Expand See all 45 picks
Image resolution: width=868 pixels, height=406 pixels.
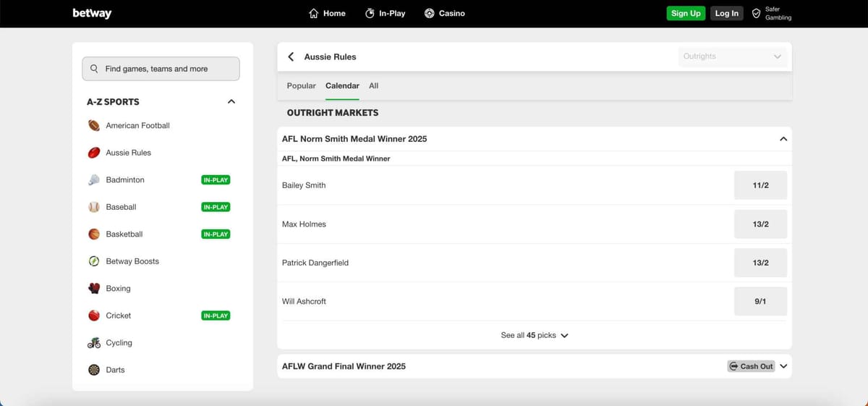pos(534,335)
